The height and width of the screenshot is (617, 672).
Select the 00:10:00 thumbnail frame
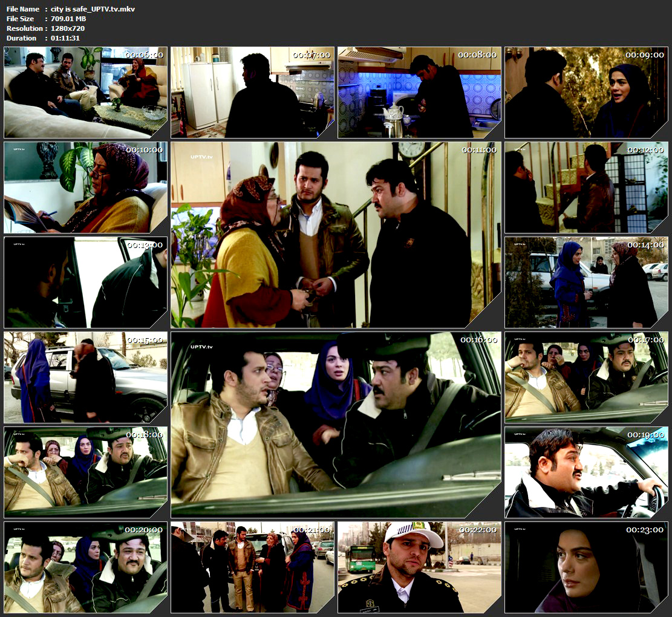pyautogui.click(x=86, y=188)
